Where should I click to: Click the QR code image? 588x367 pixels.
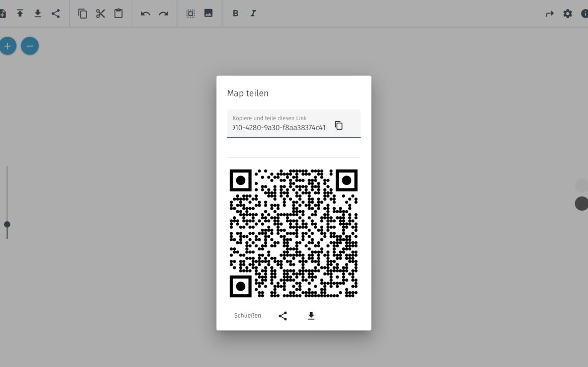pyautogui.click(x=293, y=233)
